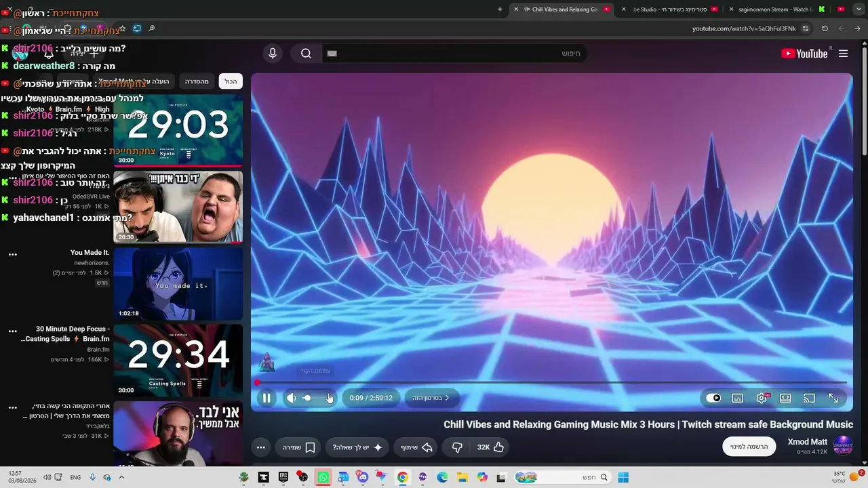Show hidden system tray icons

121,477
